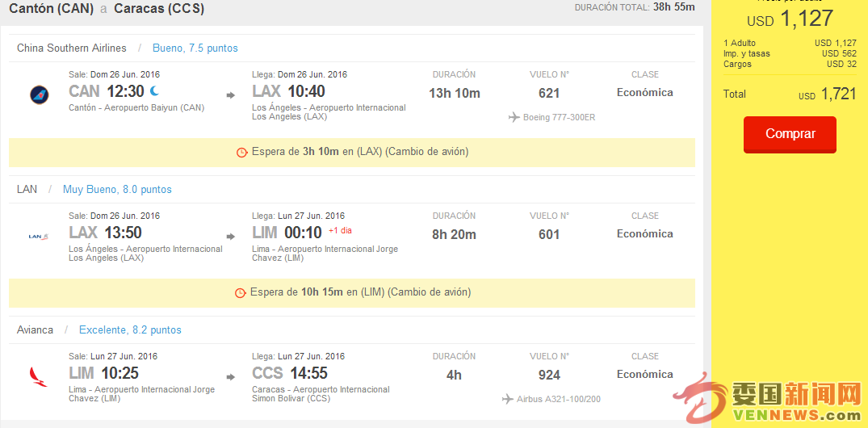Open the Excelente, 8.2 puntos rating link
868x428 pixels.
point(130,330)
